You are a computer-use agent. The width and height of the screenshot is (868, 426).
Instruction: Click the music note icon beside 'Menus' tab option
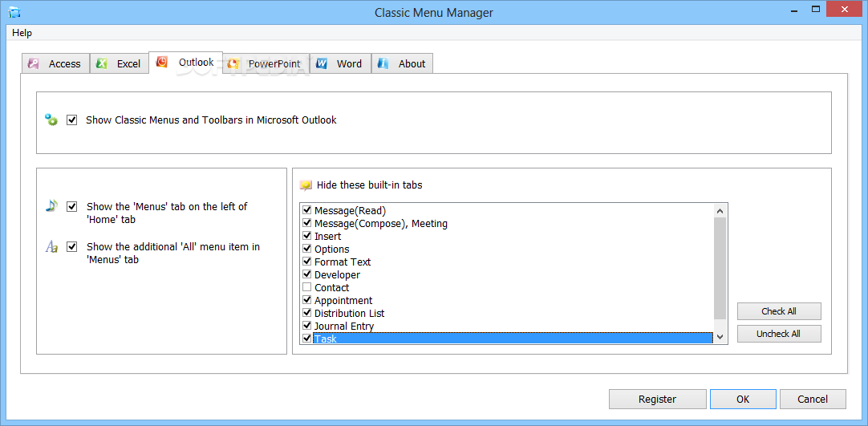tap(51, 206)
